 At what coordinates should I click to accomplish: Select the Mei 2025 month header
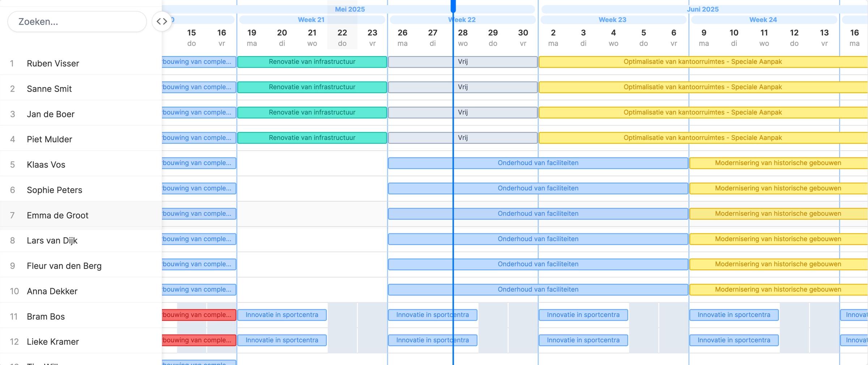pos(350,9)
